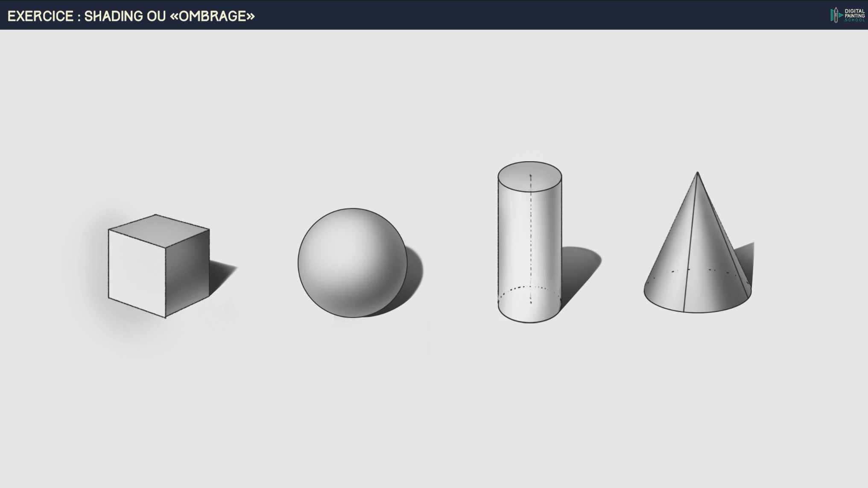Image resolution: width=868 pixels, height=488 pixels.
Task: Click the «OMBRAGE» word in the title
Action: [212, 16]
